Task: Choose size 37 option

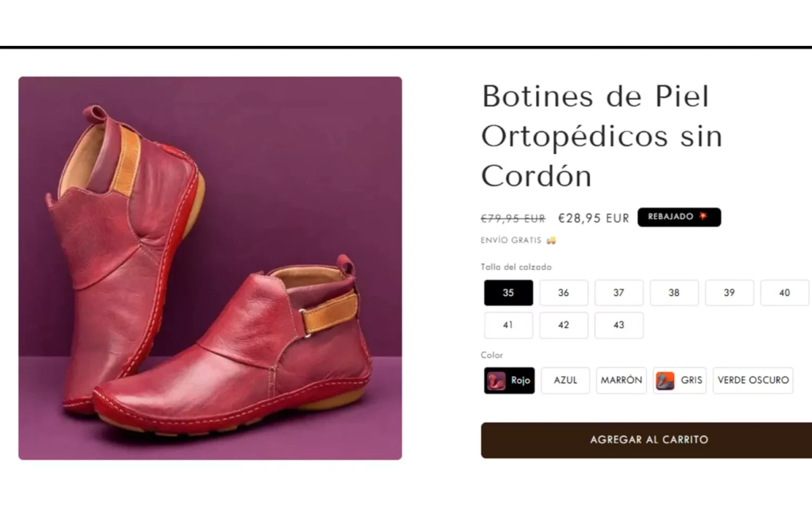Action: click(618, 293)
